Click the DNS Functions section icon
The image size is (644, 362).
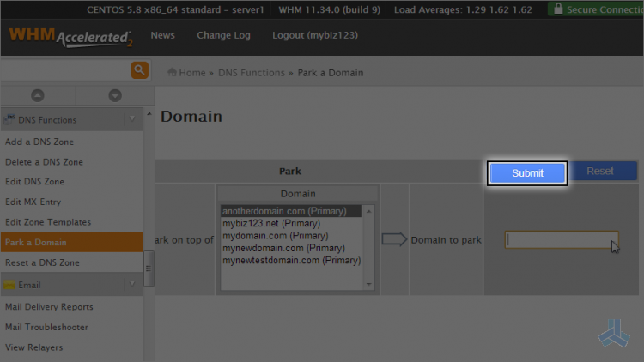coord(9,119)
